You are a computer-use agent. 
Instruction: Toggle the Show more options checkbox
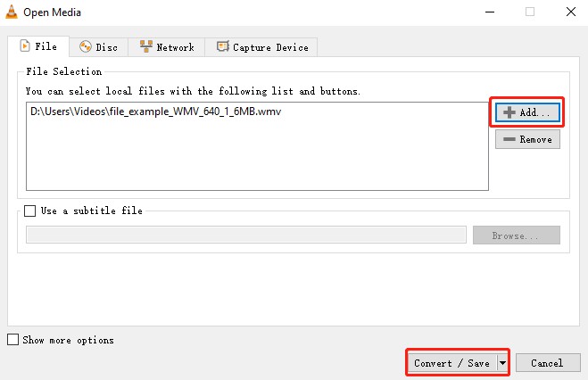tap(12, 340)
